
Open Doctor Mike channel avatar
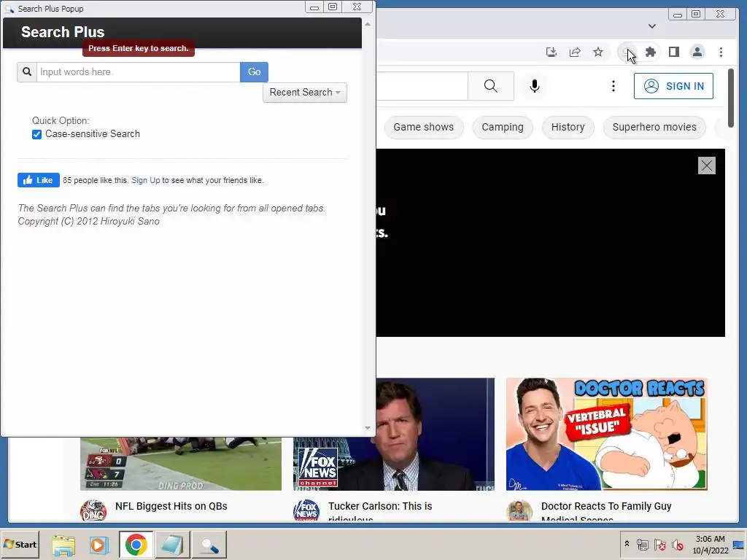pos(519,510)
